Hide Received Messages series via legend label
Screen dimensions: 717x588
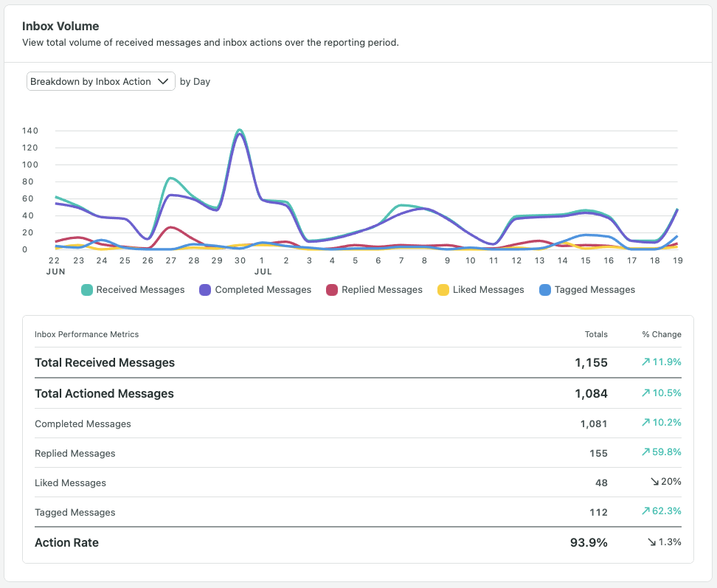[x=140, y=290]
